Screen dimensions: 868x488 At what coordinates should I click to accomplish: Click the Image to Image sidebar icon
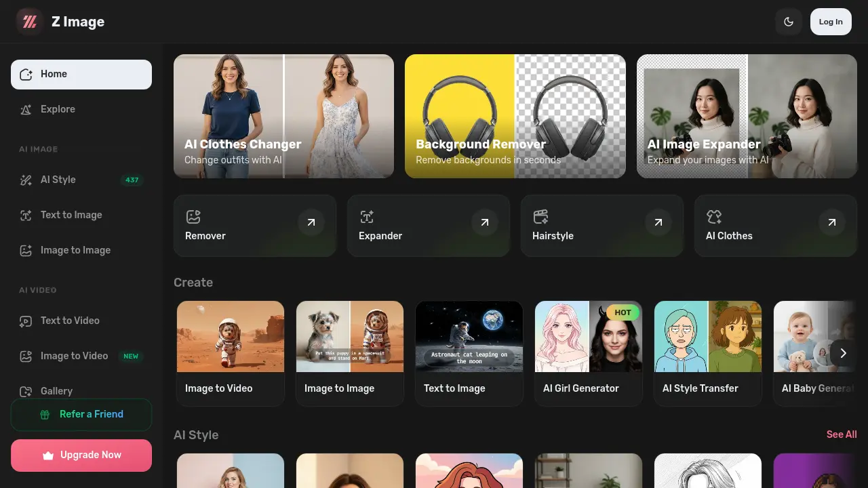pos(26,251)
